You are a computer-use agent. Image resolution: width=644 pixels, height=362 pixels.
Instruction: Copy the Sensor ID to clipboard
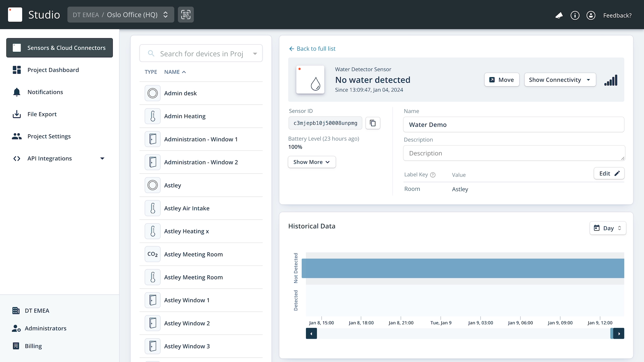tap(373, 123)
